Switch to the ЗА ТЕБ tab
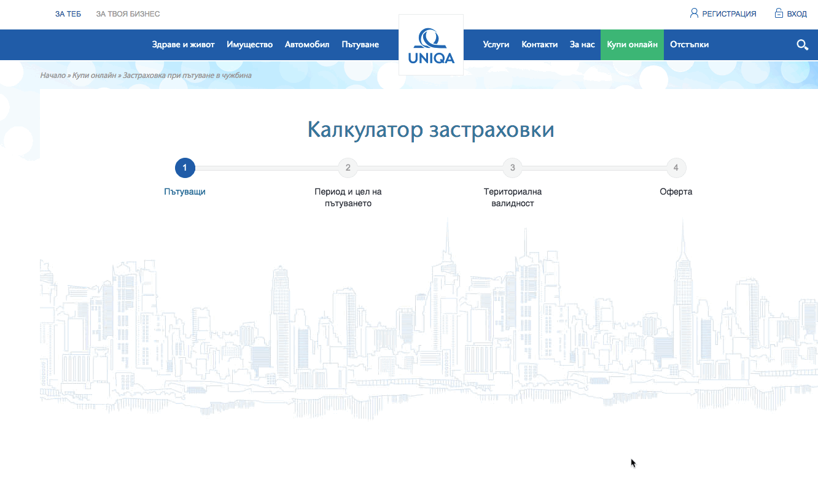 click(68, 13)
